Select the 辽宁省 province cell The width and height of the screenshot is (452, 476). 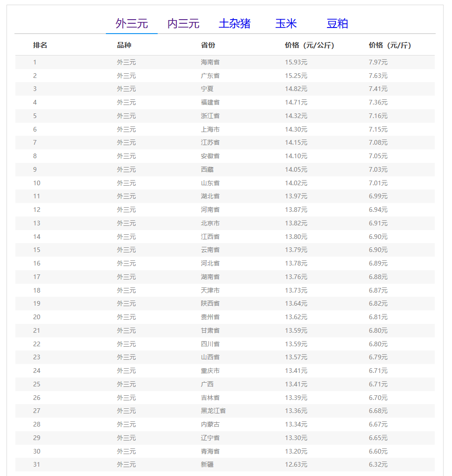(x=210, y=438)
